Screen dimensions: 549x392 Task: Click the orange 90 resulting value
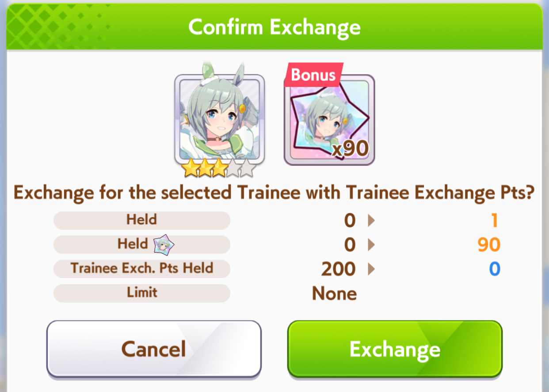click(489, 244)
